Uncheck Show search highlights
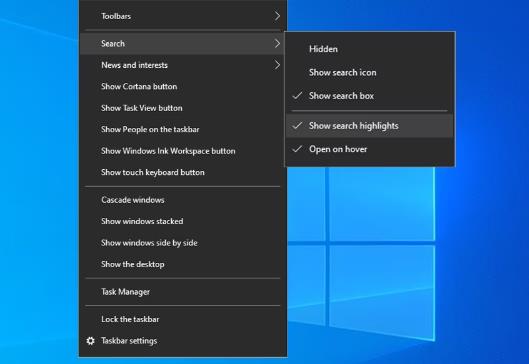Viewport: 529px width, 364px height. pyautogui.click(x=370, y=126)
